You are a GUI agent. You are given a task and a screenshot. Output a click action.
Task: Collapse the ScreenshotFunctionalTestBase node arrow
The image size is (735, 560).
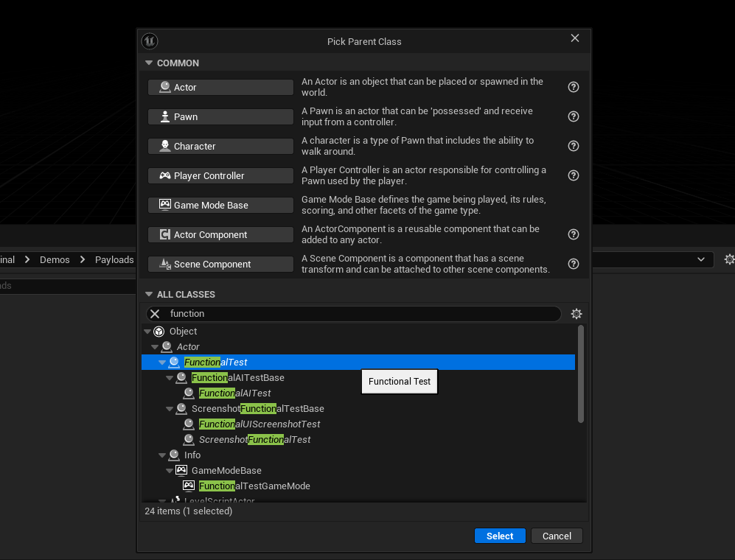(170, 409)
